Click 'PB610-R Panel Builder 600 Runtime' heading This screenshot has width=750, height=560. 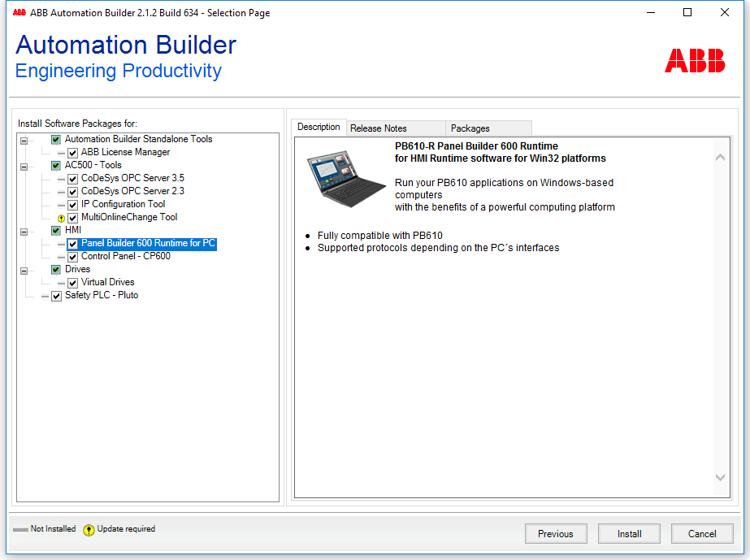476,146
